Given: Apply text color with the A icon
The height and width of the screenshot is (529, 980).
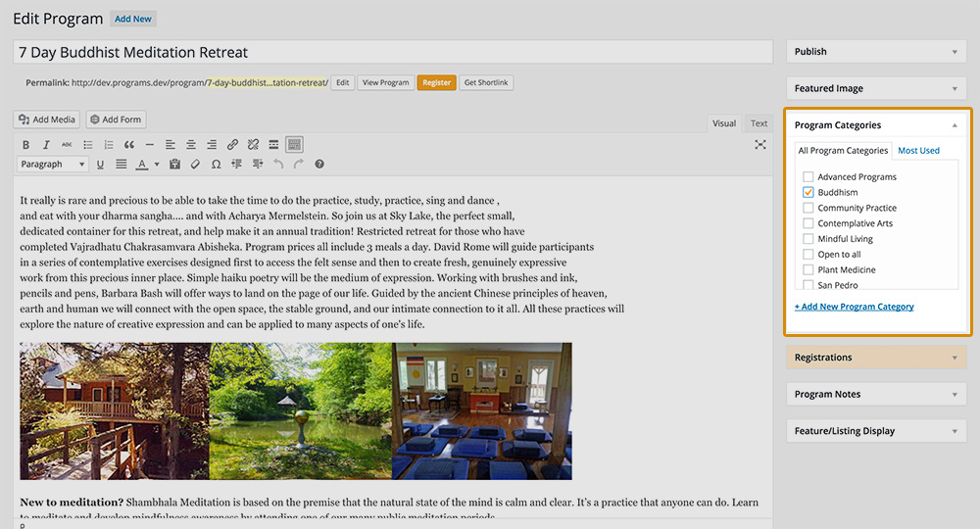Looking at the screenshot, I should coord(142,165).
